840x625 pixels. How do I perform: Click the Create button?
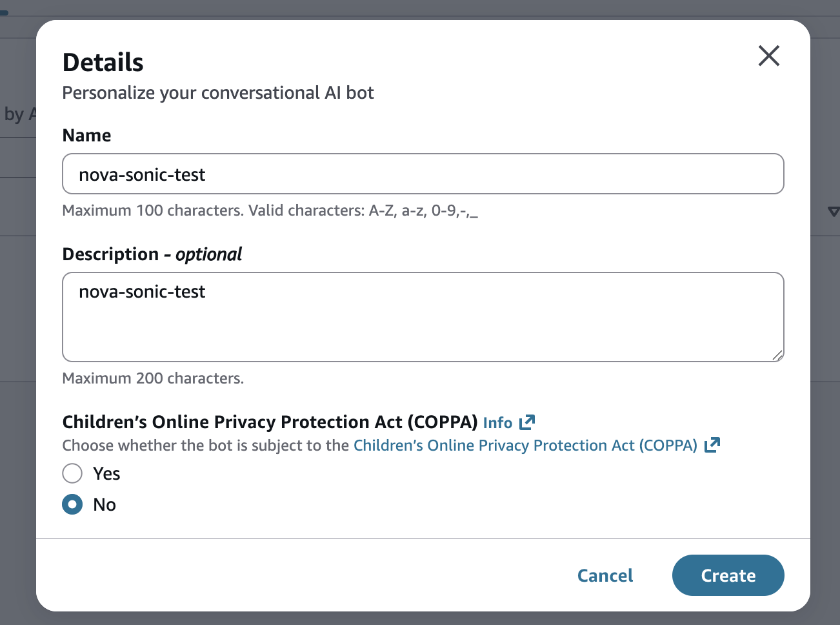[728, 575]
